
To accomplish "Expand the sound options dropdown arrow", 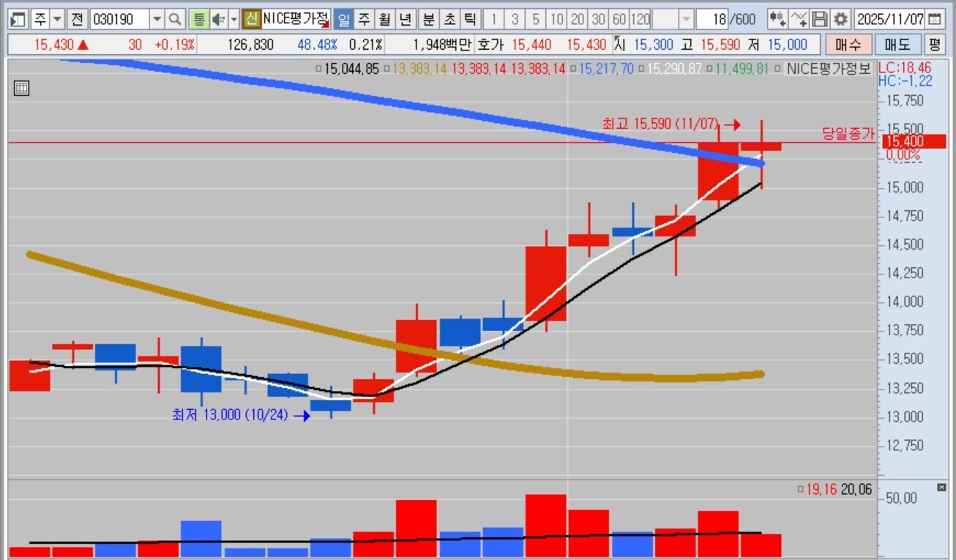I will (x=234, y=19).
